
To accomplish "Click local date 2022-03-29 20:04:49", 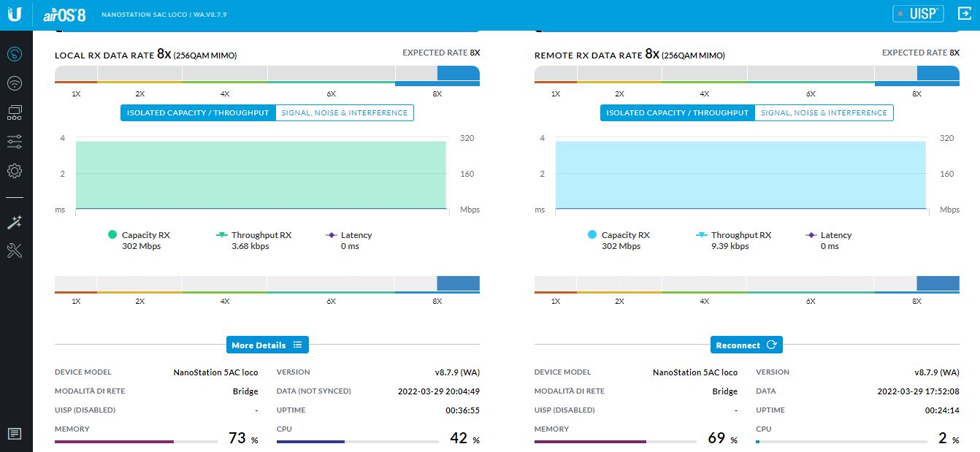I will coord(439,391).
